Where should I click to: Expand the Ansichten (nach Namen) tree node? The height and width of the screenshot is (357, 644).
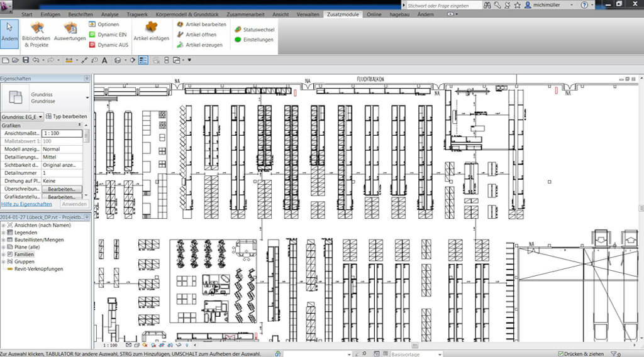[x=3, y=224]
